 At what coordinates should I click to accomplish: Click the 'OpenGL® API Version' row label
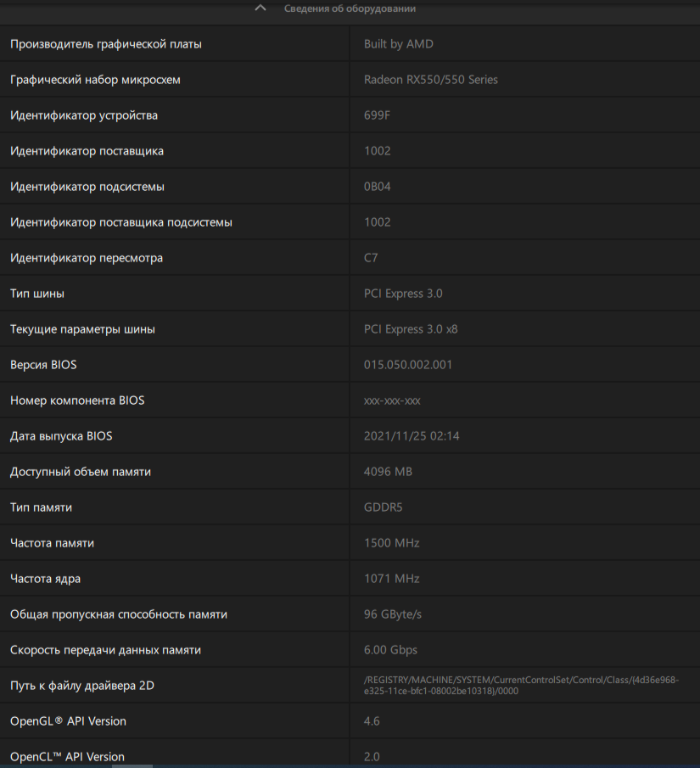[x=68, y=721]
